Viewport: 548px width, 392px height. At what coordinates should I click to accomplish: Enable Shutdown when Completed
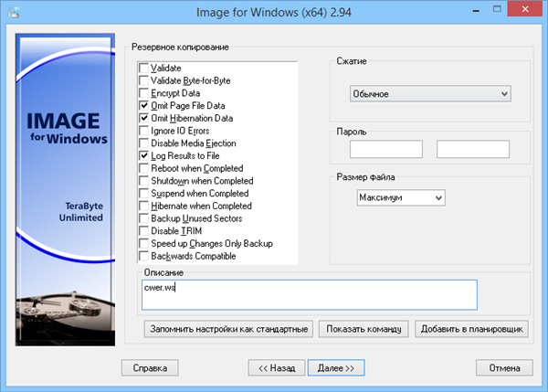click(143, 182)
